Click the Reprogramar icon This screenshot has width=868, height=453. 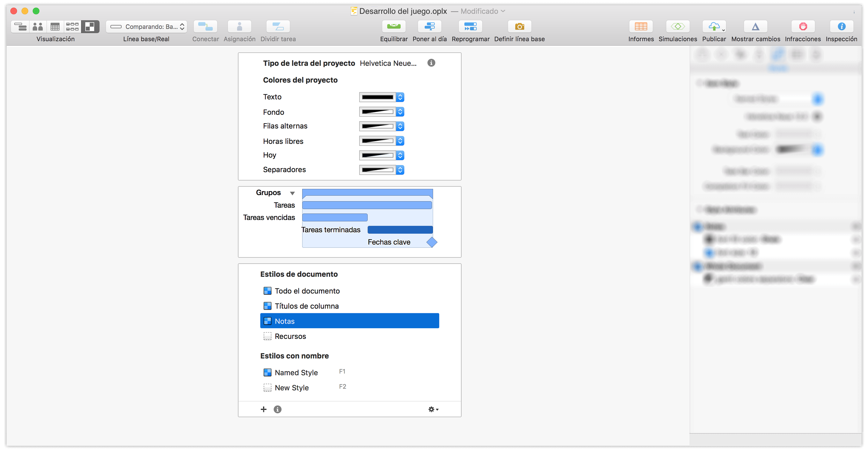(470, 26)
